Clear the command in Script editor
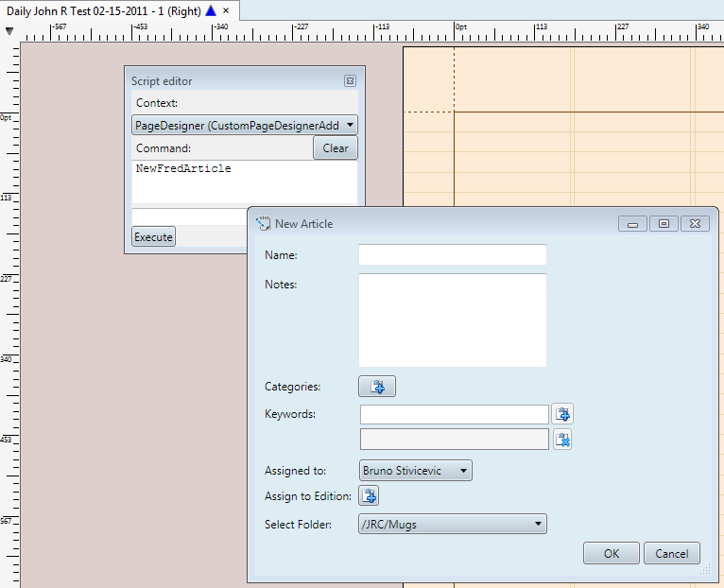 tap(336, 148)
